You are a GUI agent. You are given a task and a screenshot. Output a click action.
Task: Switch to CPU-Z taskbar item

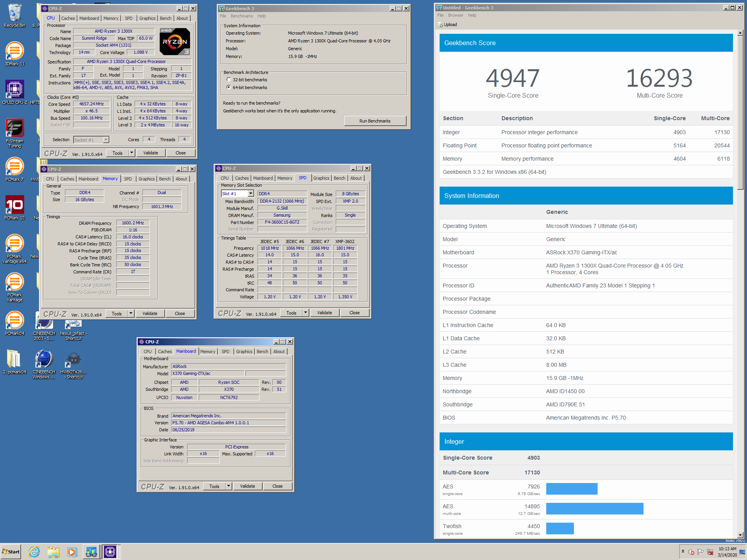pyautogui.click(x=110, y=551)
